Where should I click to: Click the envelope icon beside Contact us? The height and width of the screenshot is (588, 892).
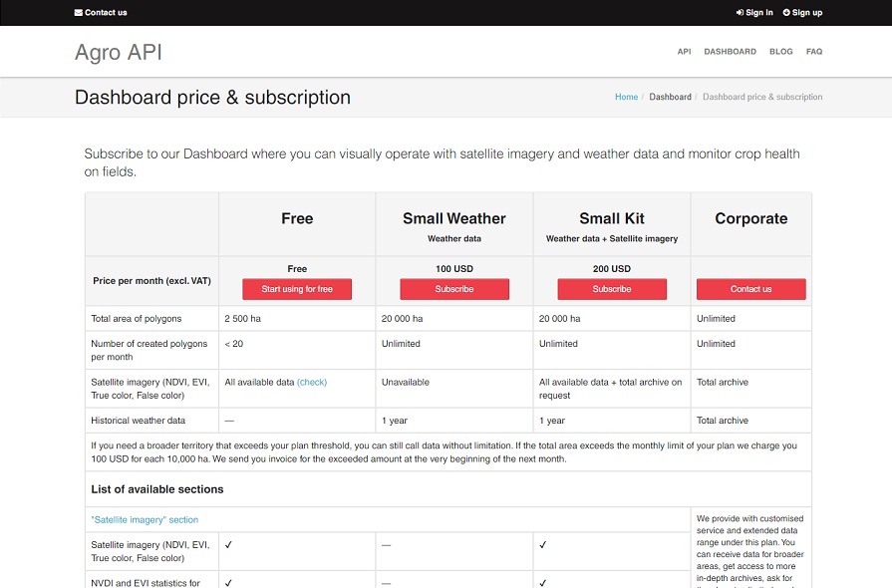(79, 13)
